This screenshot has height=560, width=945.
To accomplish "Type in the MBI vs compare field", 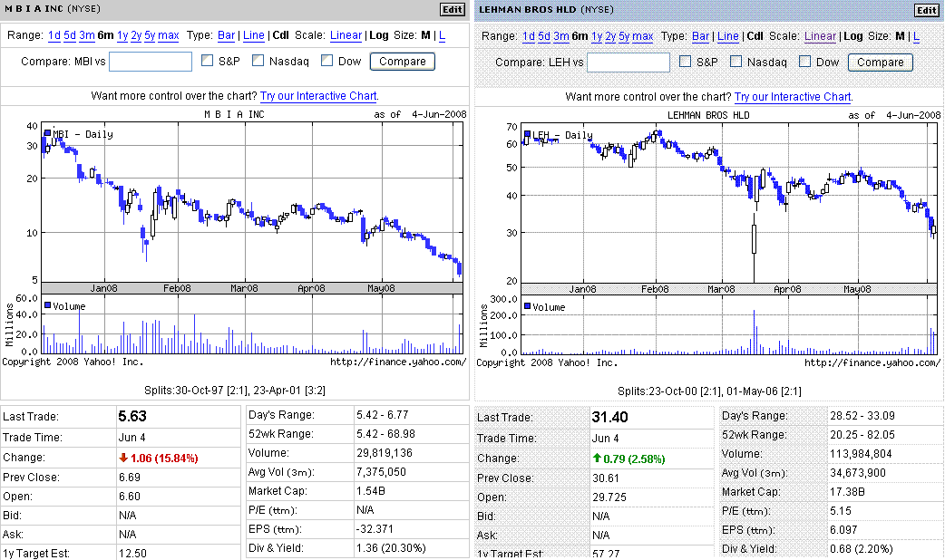I will click(150, 62).
